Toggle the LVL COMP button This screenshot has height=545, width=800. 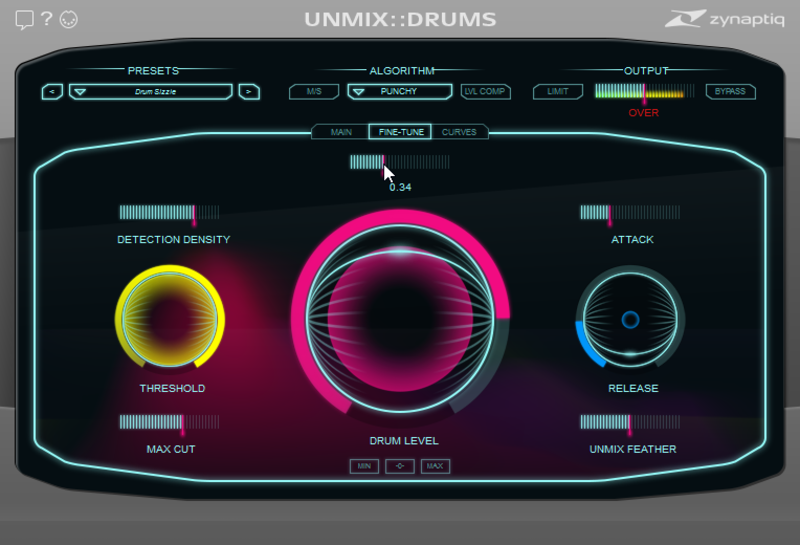[x=485, y=91]
